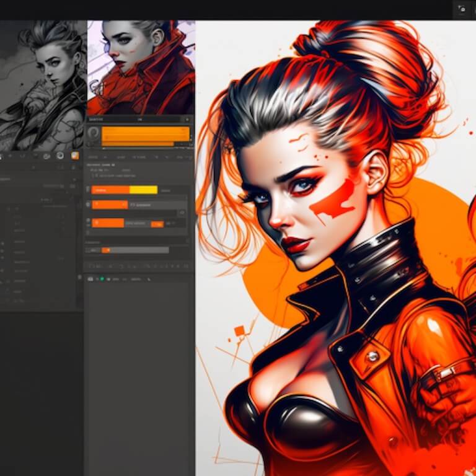Click the small orange button in the third row
Screen dimensions: 476x476
coord(157,223)
